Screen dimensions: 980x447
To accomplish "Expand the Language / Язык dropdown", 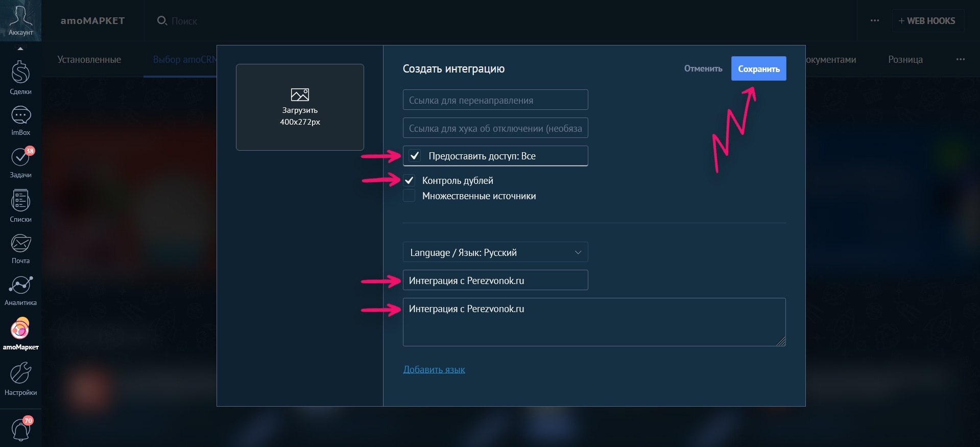I will click(x=495, y=252).
